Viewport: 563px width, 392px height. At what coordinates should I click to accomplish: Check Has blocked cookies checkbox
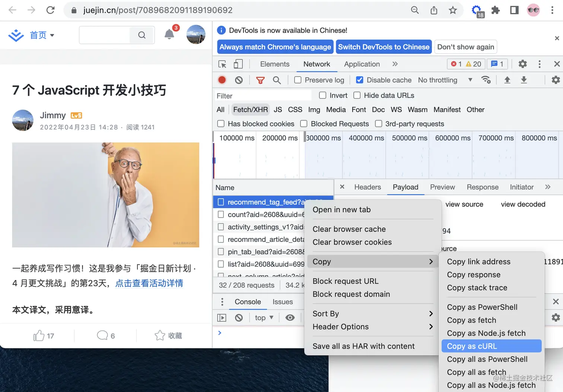(x=221, y=124)
